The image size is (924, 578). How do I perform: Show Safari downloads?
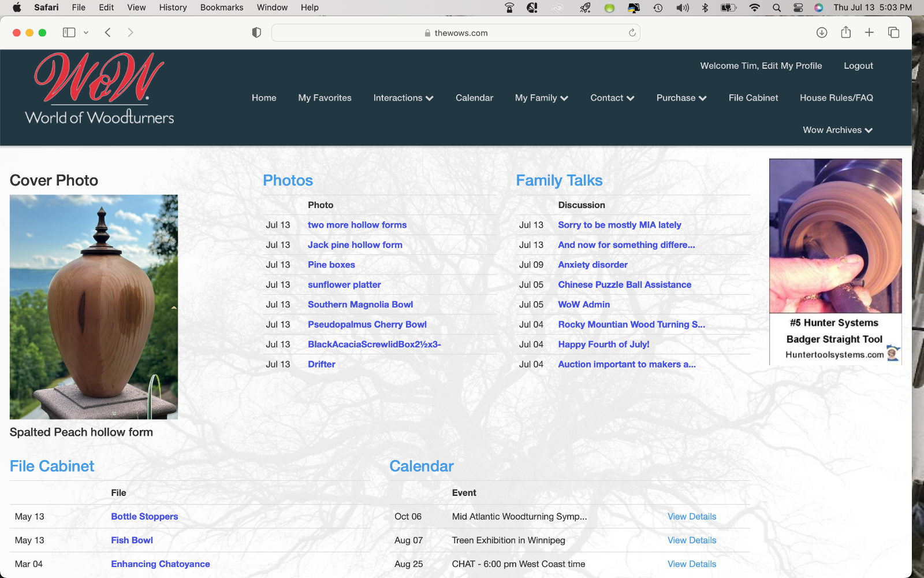(822, 32)
